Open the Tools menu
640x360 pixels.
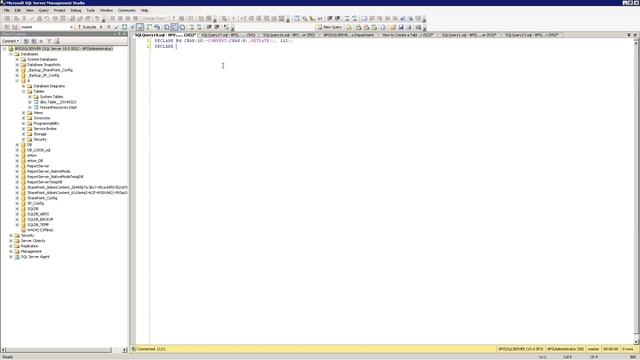coord(91,10)
